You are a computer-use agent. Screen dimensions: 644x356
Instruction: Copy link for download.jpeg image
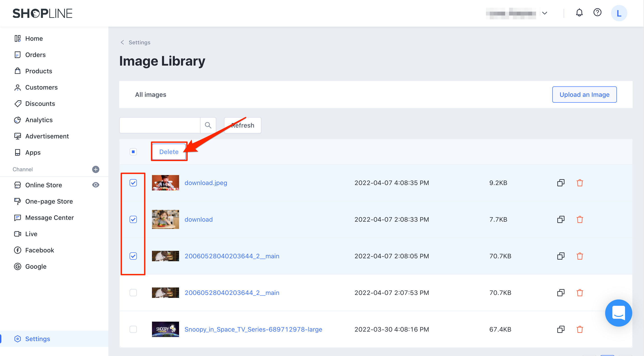(x=561, y=183)
